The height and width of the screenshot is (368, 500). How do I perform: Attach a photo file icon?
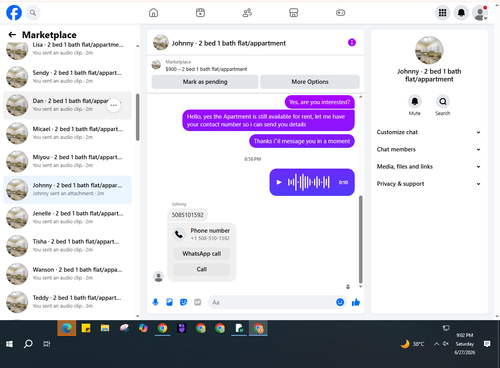tap(169, 302)
